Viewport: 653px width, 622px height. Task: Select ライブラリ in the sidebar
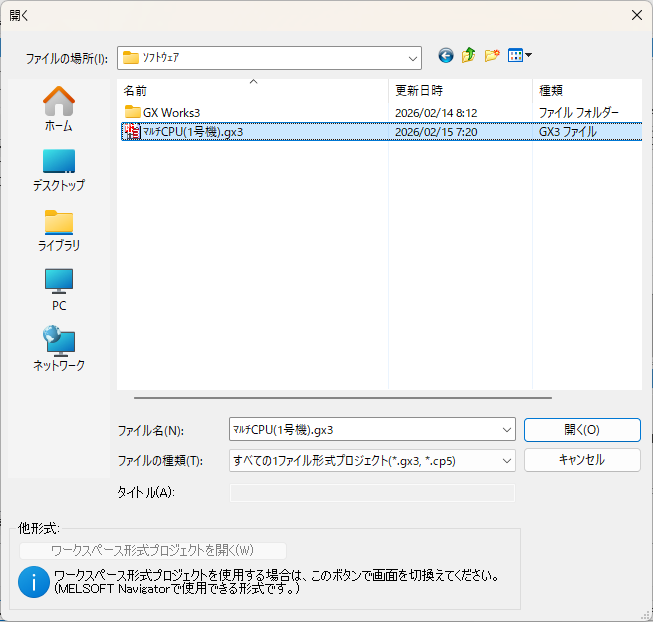59,231
